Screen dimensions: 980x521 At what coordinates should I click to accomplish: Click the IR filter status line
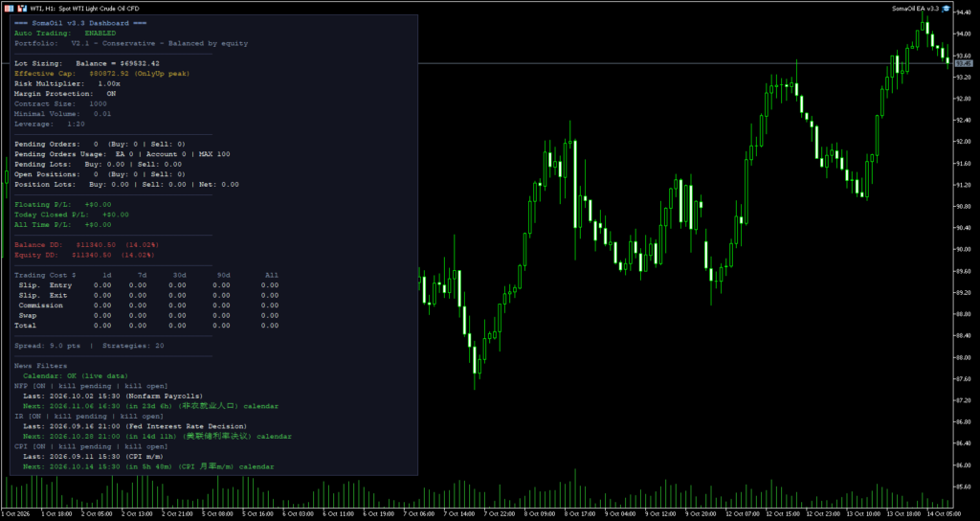[89, 416]
